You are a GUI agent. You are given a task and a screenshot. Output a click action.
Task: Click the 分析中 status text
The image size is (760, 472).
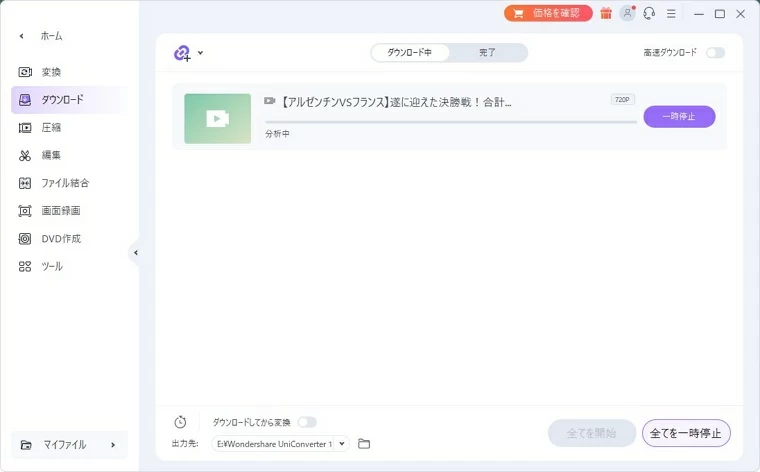277,134
